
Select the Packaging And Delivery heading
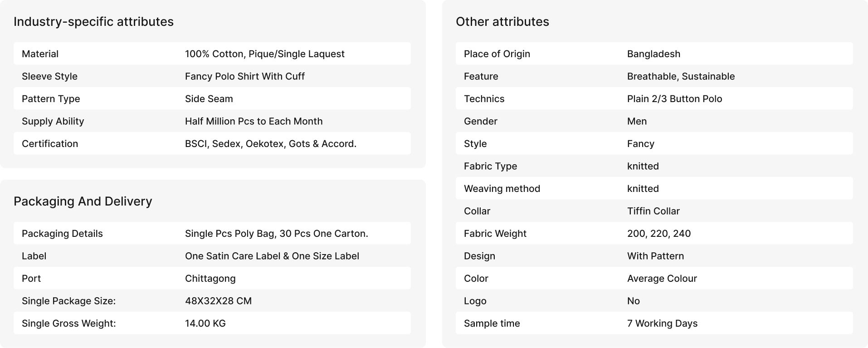83,201
